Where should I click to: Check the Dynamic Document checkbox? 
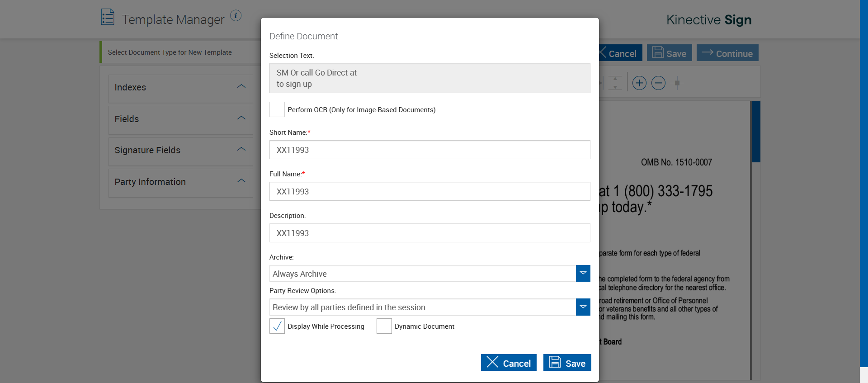[384, 326]
